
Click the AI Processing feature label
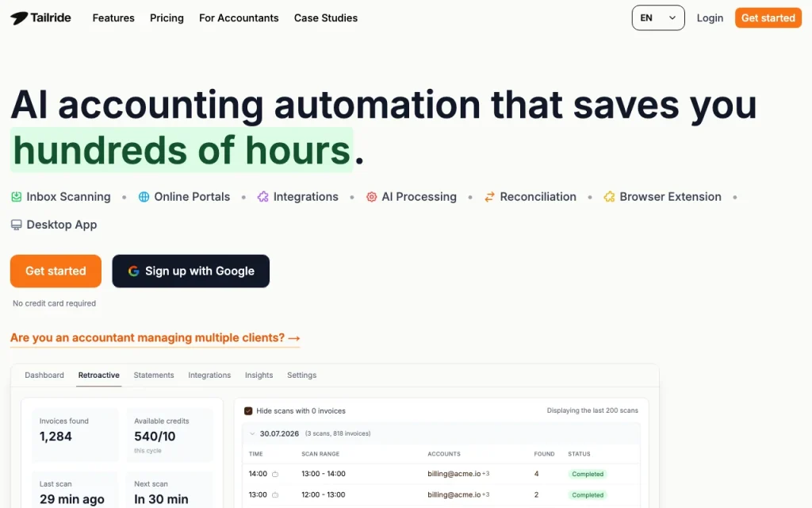(x=419, y=197)
